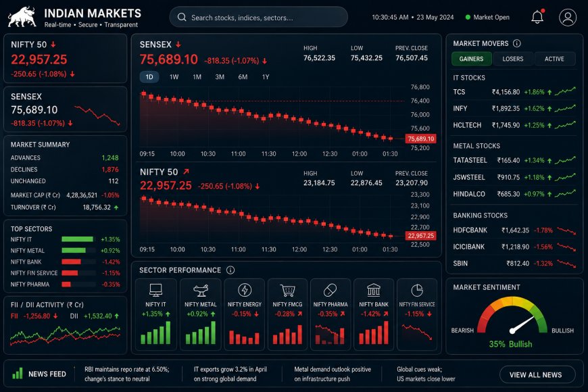The width and height of the screenshot is (588, 392).
Task: Select the 3M chart range
Action: point(220,77)
